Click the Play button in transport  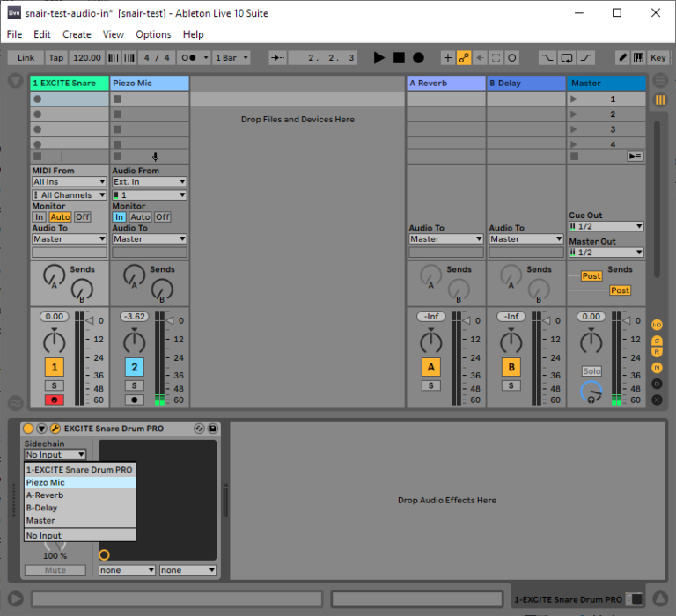point(379,58)
